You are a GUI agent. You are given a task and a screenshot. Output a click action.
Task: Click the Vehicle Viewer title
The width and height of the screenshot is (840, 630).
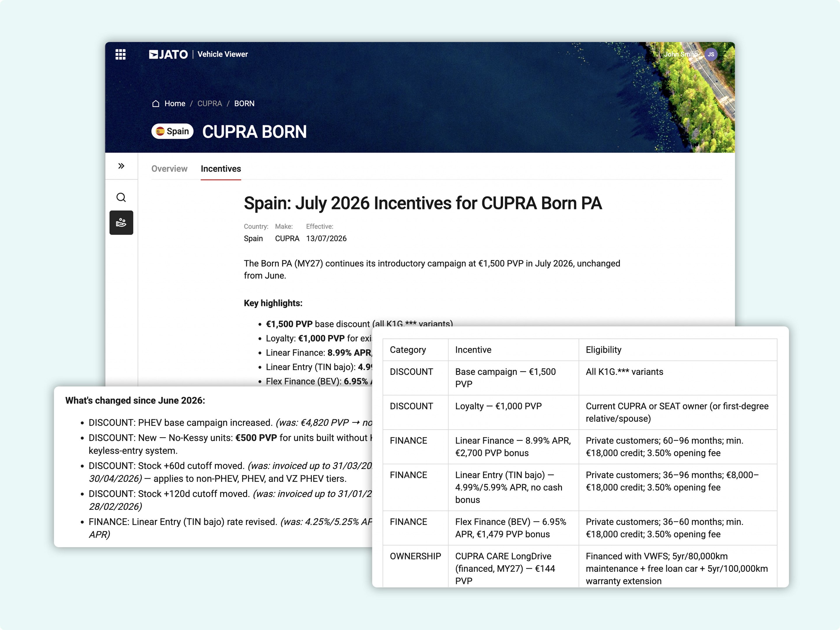click(223, 54)
